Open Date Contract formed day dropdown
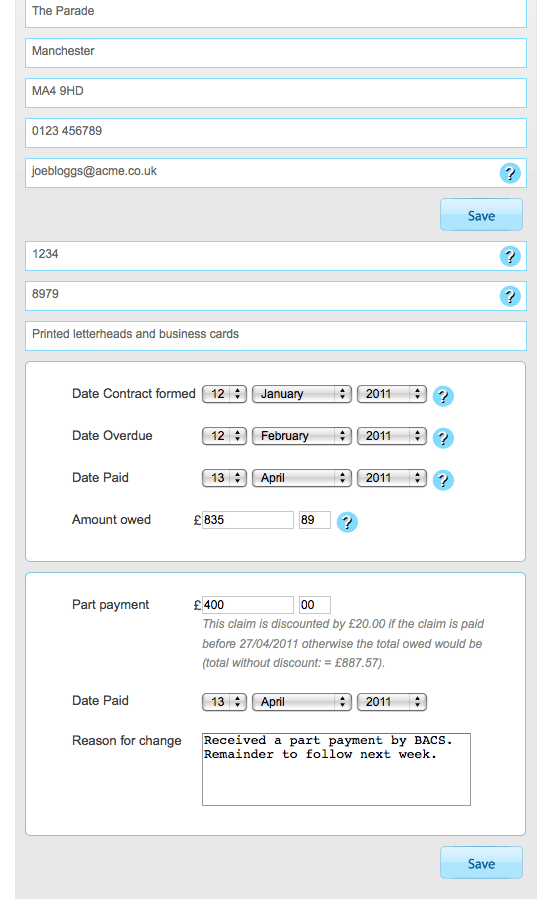560x899 pixels. pyautogui.click(x=224, y=394)
